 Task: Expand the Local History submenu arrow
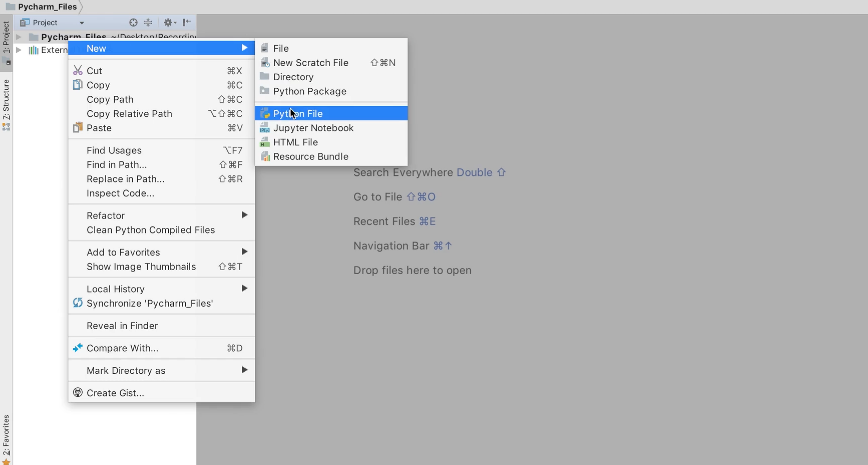244,288
